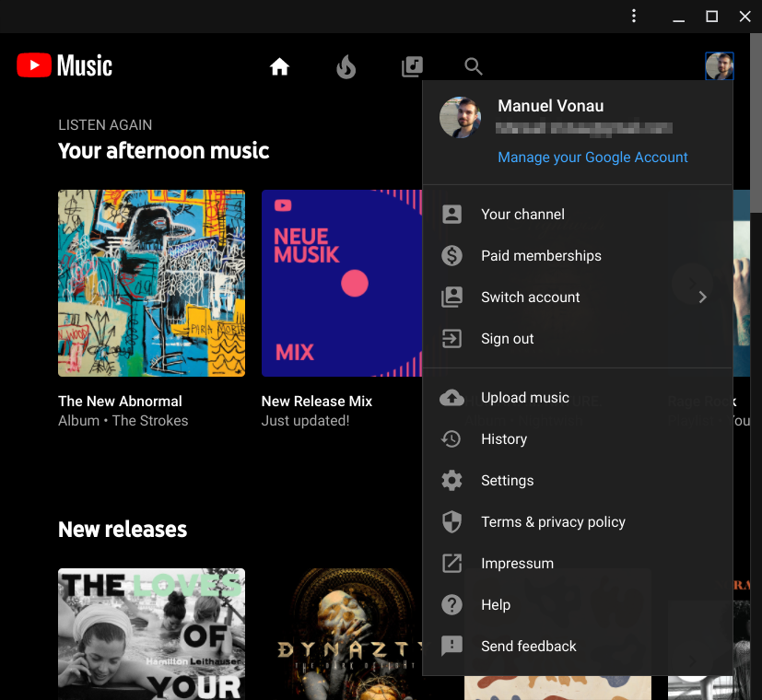Viewport: 762px width, 700px height.
Task: Open Manage your Google Account link
Action: click(x=592, y=157)
